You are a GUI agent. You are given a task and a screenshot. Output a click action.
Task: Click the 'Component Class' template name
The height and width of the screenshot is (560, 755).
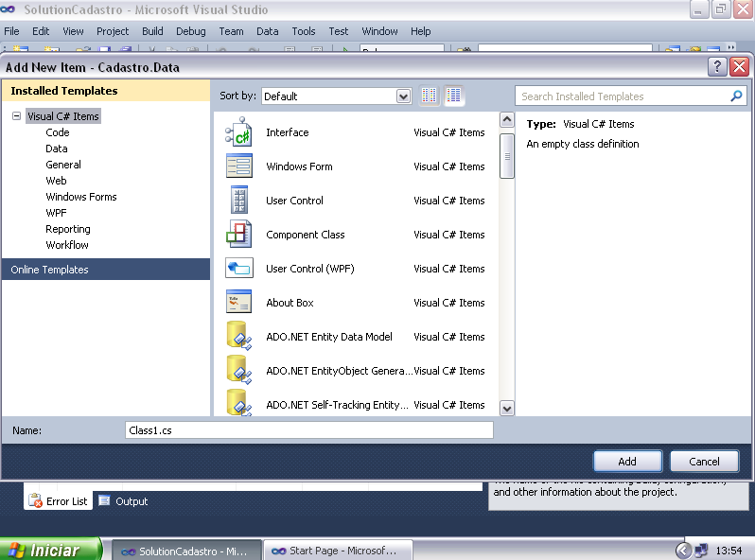click(x=306, y=235)
